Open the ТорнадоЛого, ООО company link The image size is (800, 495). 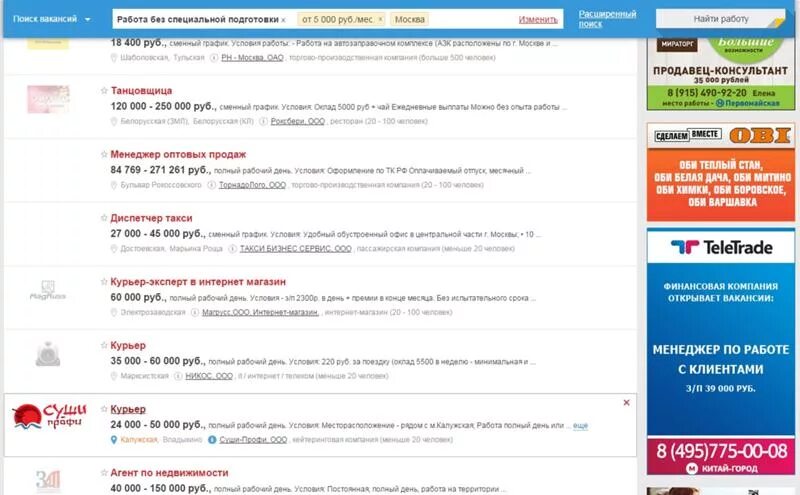tap(252, 185)
